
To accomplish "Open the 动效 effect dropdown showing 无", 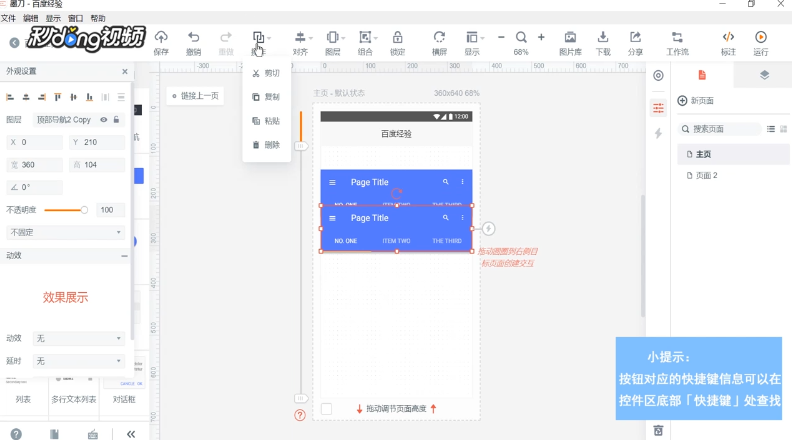I will [78, 338].
